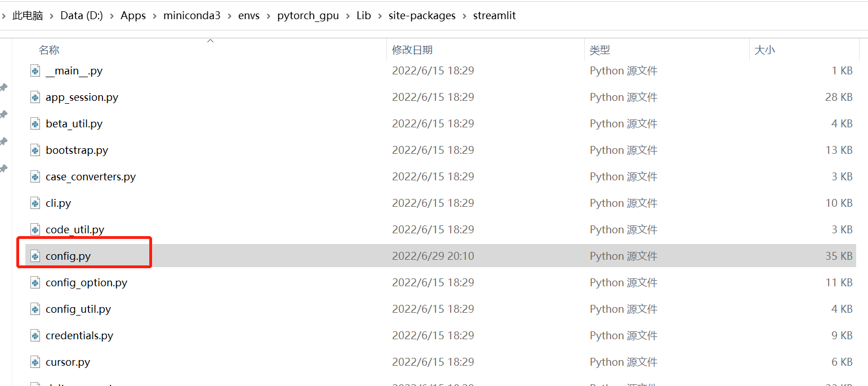The width and height of the screenshot is (868, 386).
Task: Click the 2022/6/29 20:10 date of config.py
Action: pos(433,256)
